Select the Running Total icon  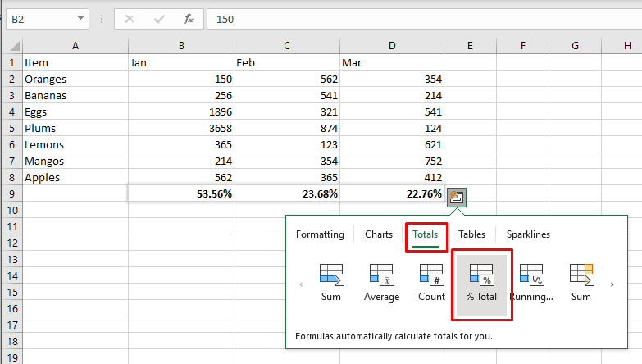531,283
